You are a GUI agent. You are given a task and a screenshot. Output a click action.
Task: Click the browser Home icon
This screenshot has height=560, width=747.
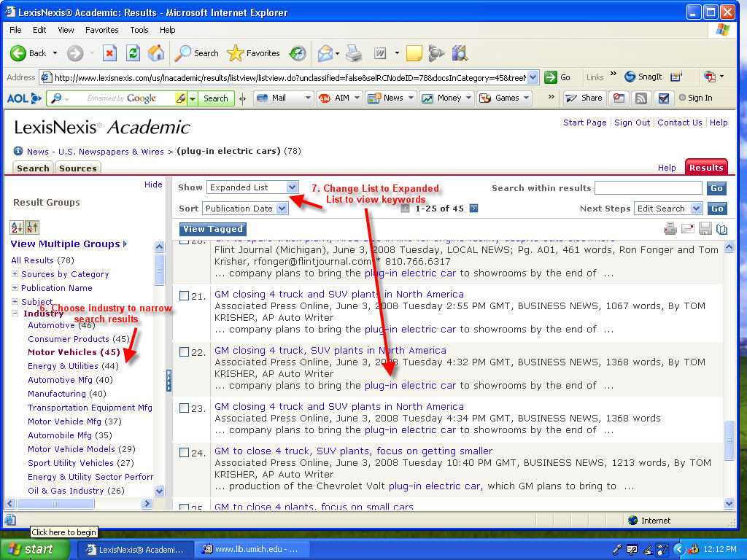point(156,53)
